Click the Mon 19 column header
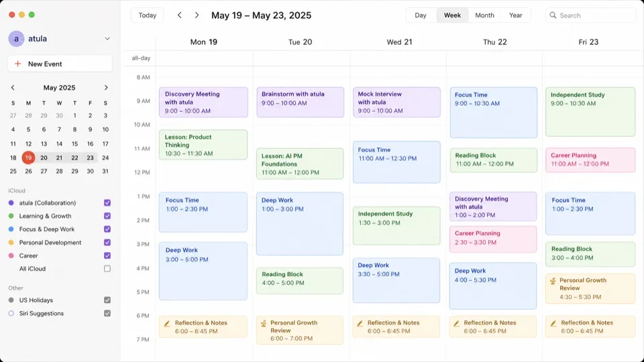The width and height of the screenshot is (644, 362). [x=204, y=42]
